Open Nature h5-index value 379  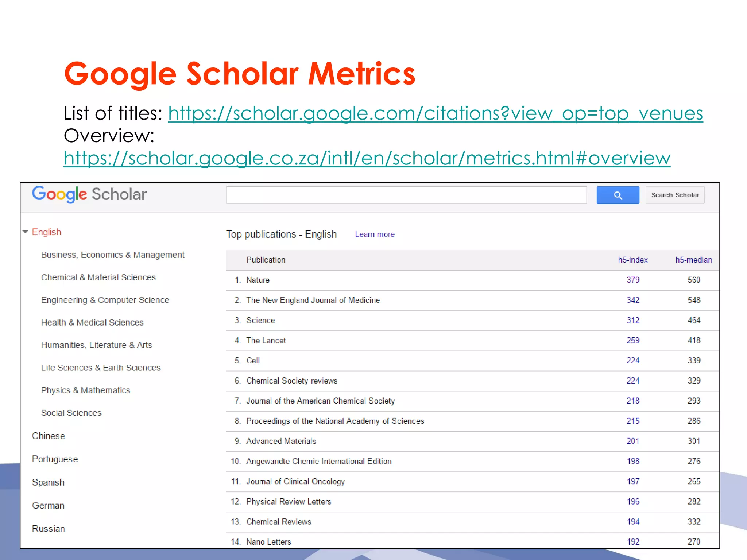633,280
